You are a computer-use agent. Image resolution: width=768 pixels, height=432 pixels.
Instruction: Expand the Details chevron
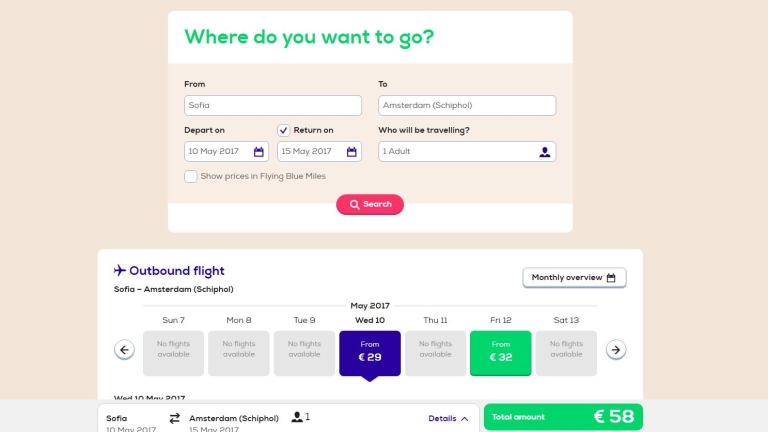[x=464, y=419]
